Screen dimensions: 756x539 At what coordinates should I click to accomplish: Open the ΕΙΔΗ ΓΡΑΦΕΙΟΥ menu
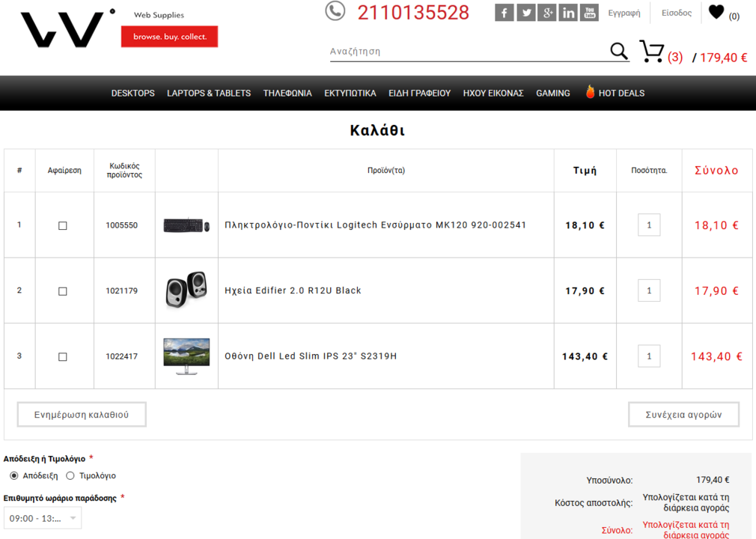(419, 93)
